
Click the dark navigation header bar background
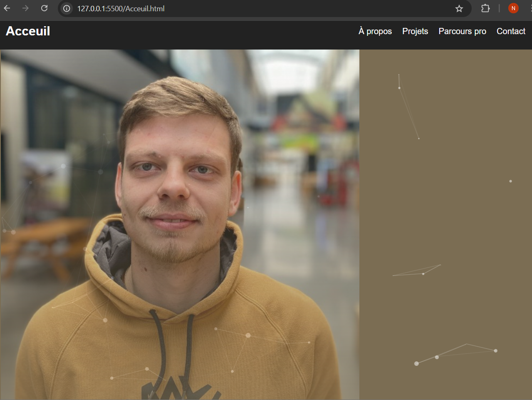pos(208,35)
